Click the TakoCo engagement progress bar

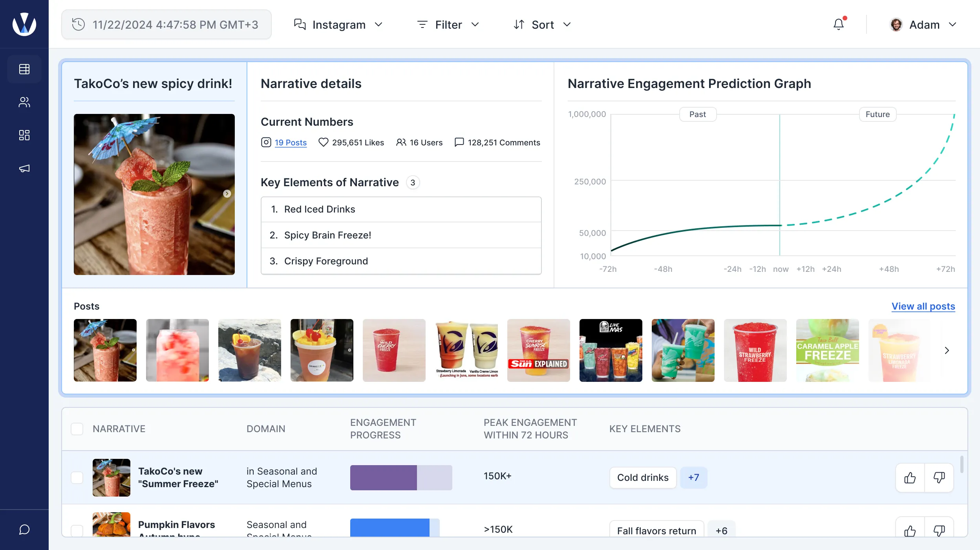[401, 478]
